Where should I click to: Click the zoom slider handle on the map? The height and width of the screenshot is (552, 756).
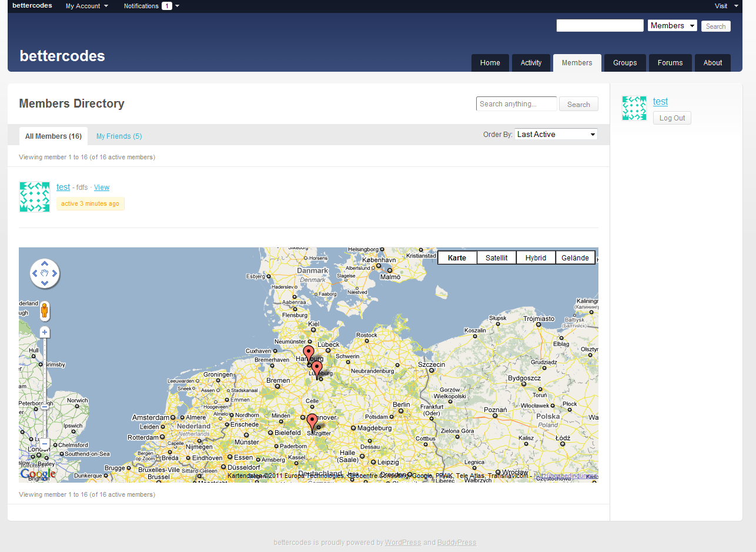click(x=45, y=406)
